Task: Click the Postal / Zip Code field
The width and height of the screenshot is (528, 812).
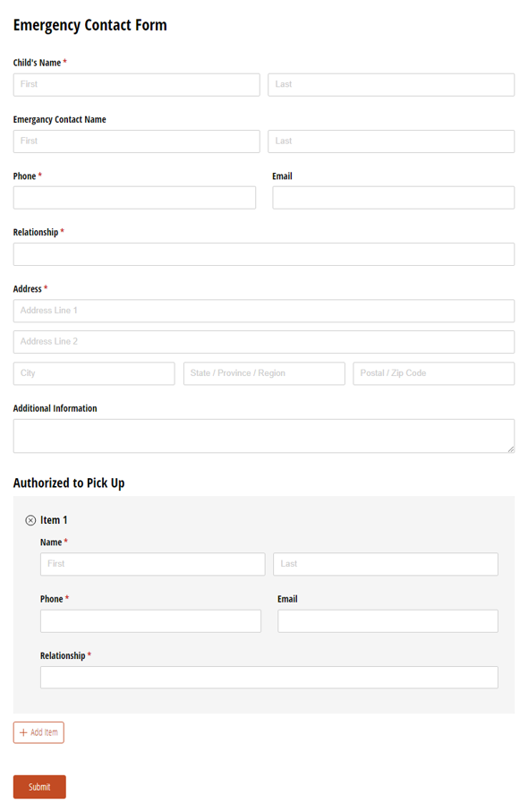Action: (x=434, y=373)
